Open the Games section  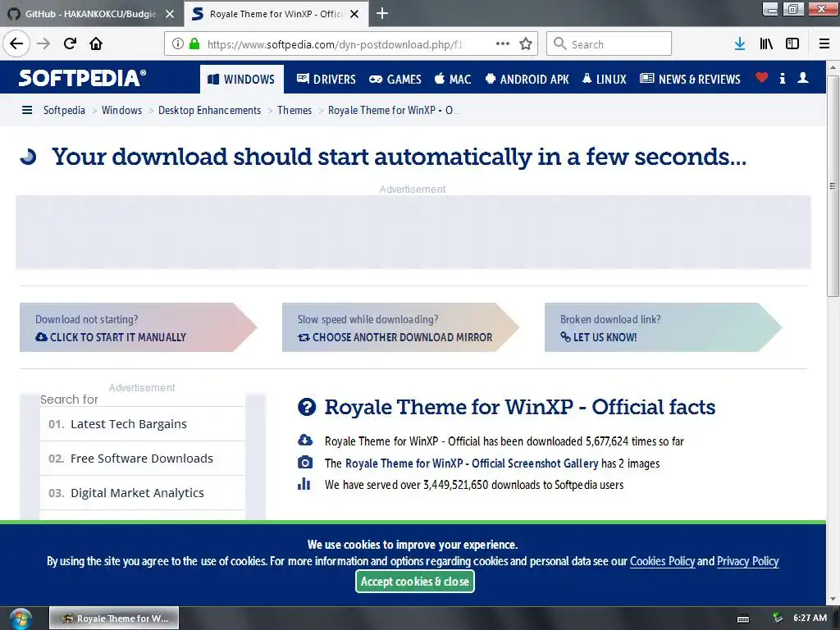[x=395, y=80]
